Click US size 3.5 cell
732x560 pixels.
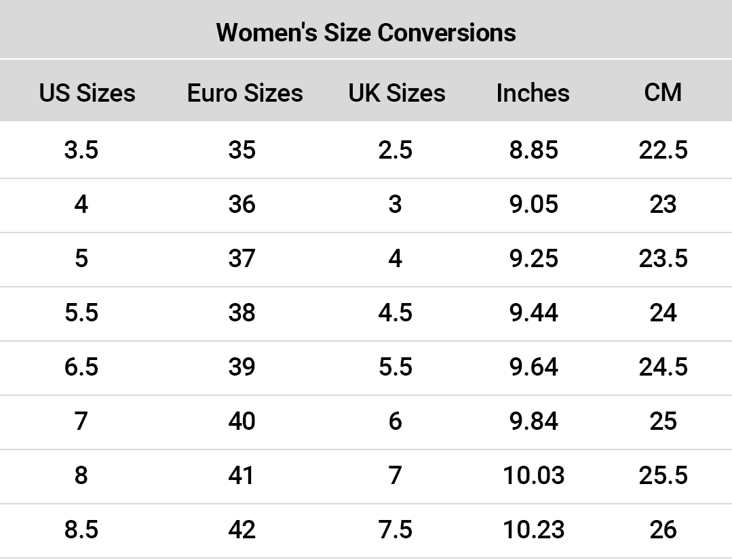pyautogui.click(x=81, y=150)
